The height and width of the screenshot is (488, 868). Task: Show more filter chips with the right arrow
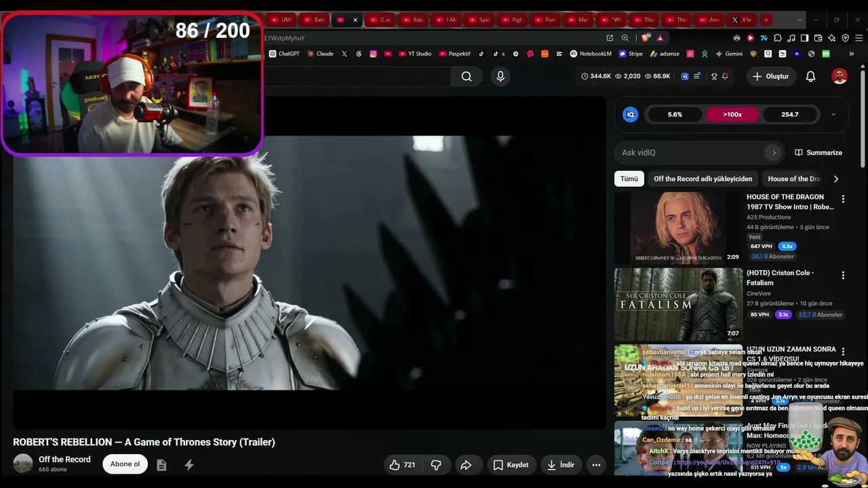(x=835, y=179)
